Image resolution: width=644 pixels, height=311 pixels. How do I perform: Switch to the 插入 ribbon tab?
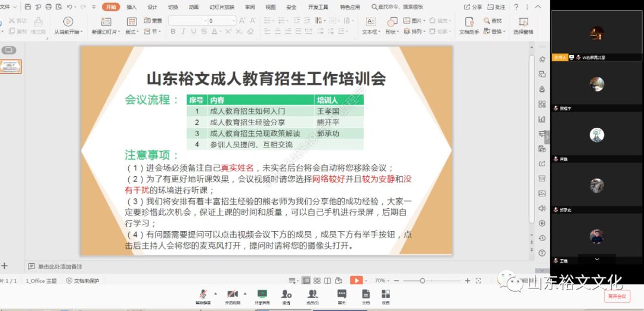[132, 7]
